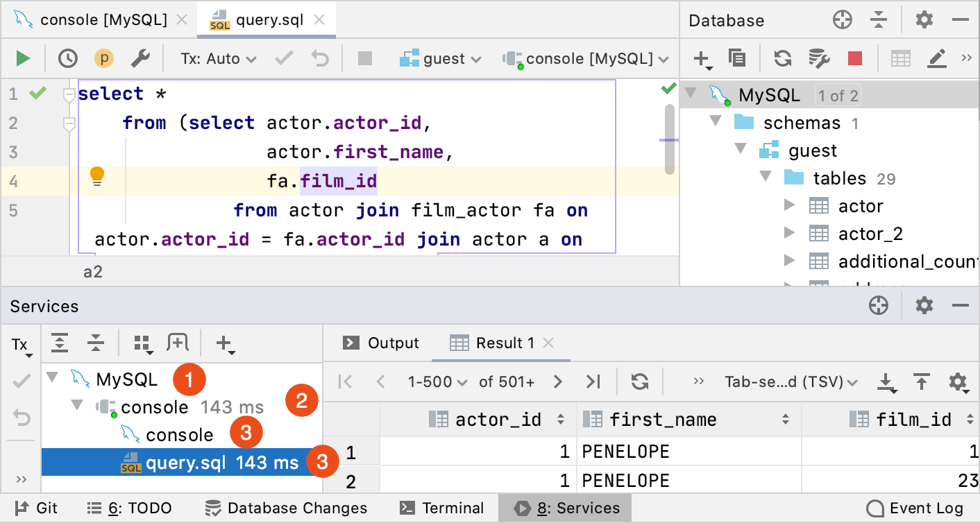Open Tx: Auto transaction mode dropdown
The image size is (980, 523).
pyautogui.click(x=218, y=59)
